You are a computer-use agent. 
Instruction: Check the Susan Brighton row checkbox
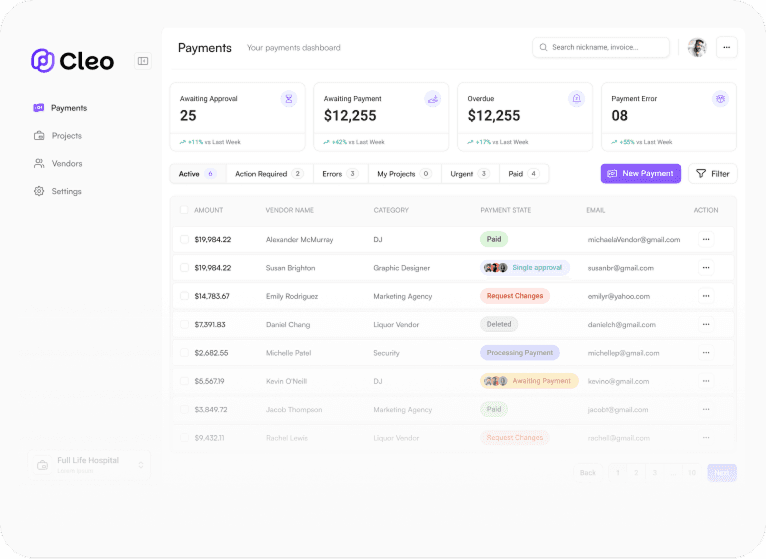point(184,268)
